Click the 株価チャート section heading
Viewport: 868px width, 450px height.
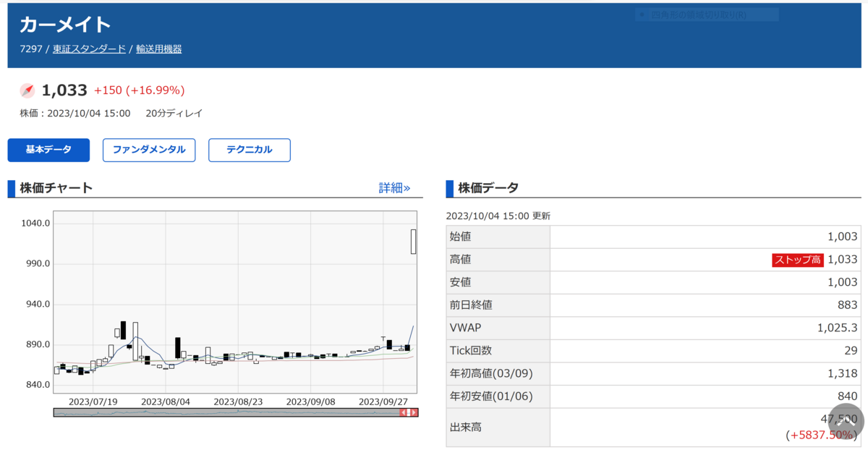tap(56, 188)
